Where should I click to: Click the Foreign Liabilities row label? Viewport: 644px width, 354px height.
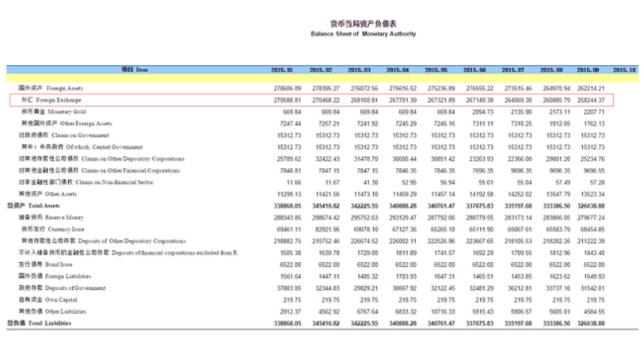[53, 275]
